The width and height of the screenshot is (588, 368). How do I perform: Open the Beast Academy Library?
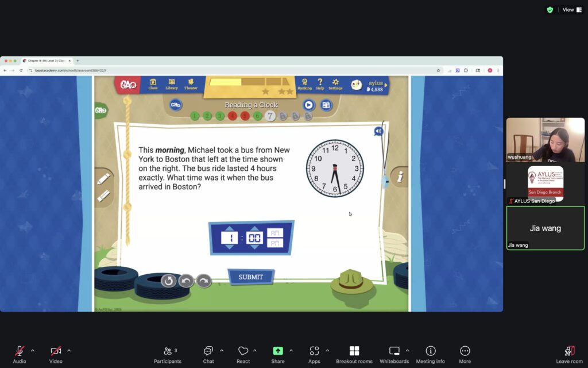[x=171, y=84]
